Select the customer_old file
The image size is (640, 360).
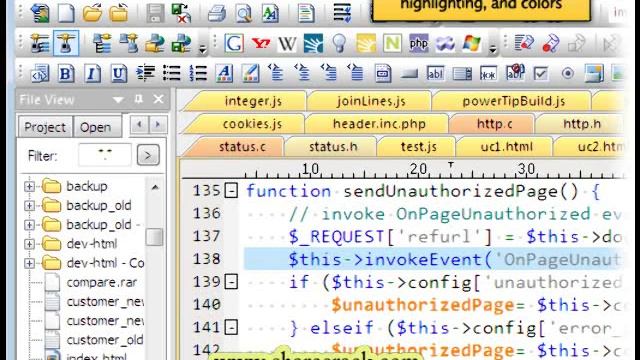[x=105, y=340]
